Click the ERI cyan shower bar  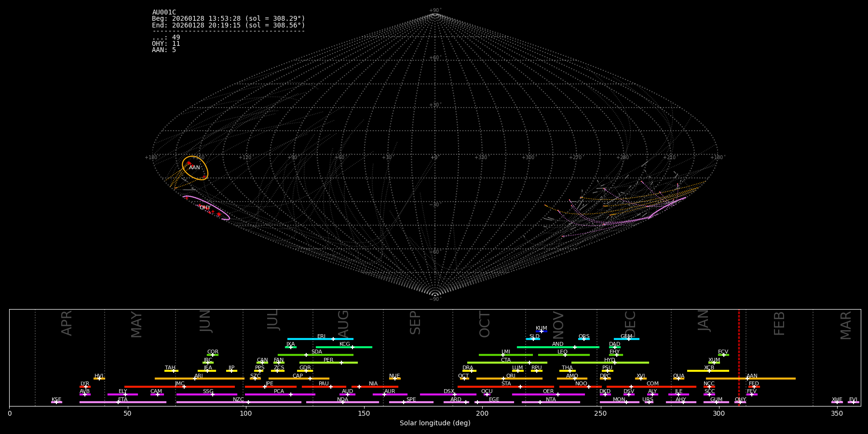point(320,339)
